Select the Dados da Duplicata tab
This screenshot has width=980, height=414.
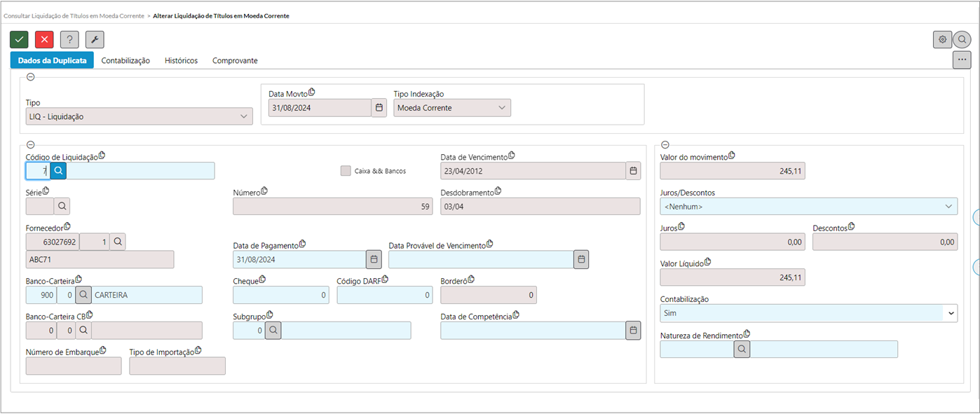click(x=52, y=60)
